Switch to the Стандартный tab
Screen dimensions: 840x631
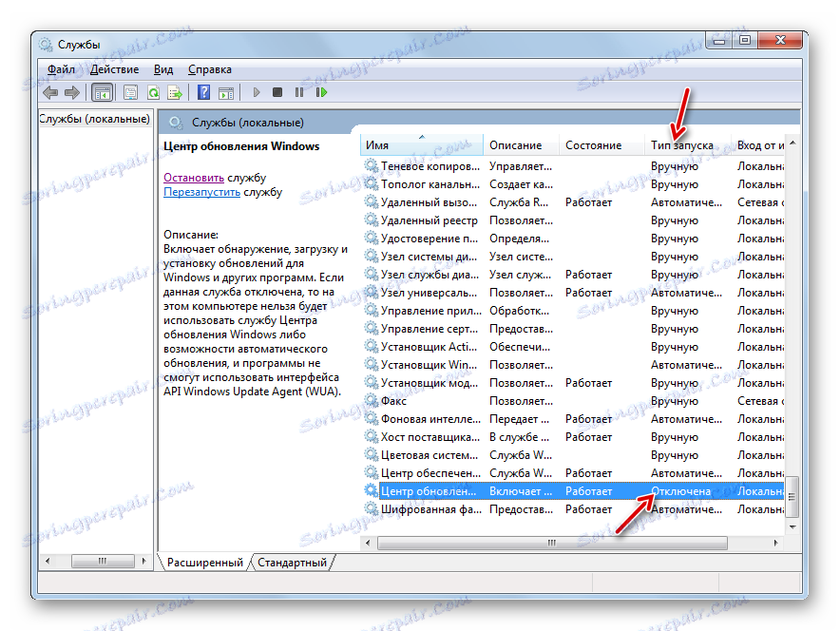292,563
